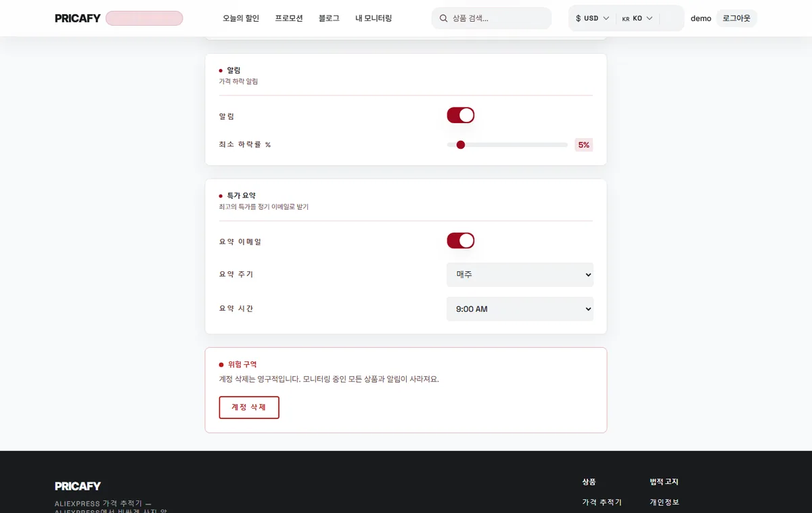
Task: Click the footer PRICAFY logo
Action: 78,486
